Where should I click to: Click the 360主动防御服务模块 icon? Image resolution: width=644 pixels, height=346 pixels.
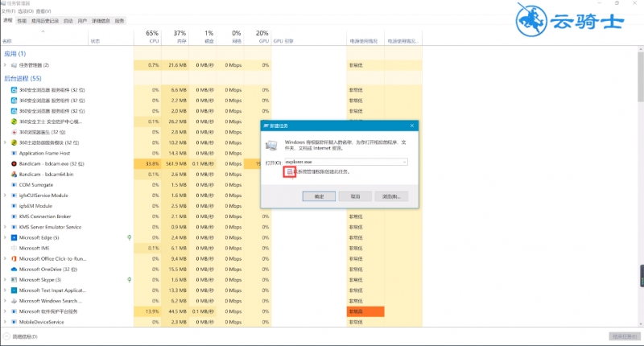point(14,143)
